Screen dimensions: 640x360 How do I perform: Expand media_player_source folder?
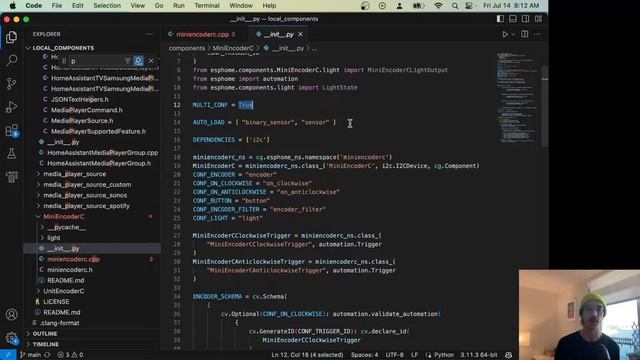74,174
